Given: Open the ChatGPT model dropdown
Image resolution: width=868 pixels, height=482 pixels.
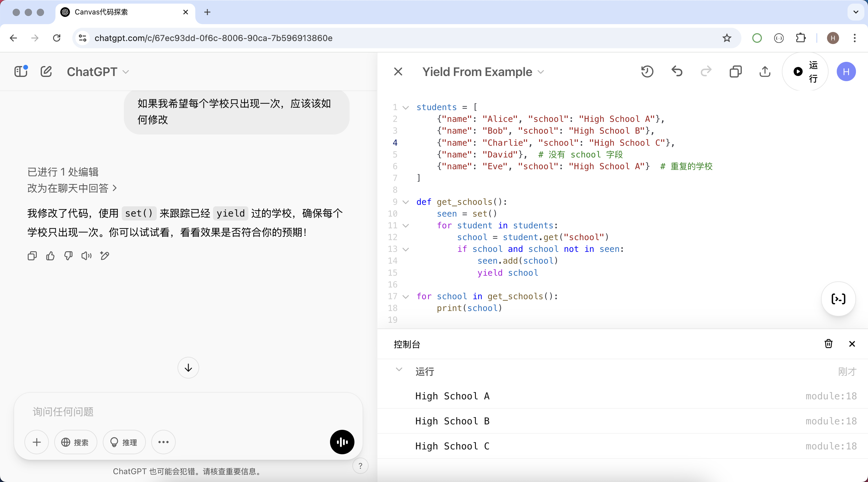Looking at the screenshot, I should (x=98, y=72).
